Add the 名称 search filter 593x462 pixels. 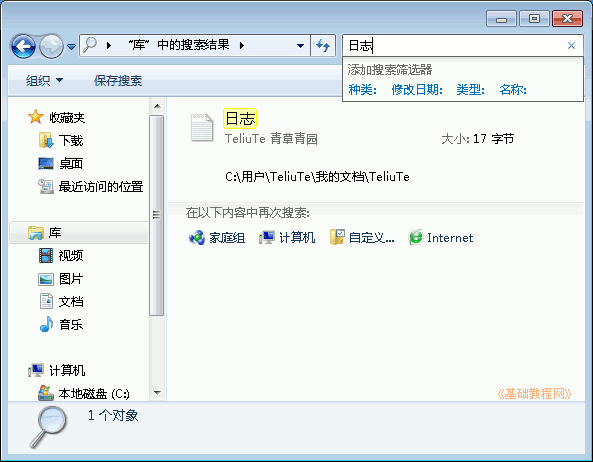coord(513,90)
